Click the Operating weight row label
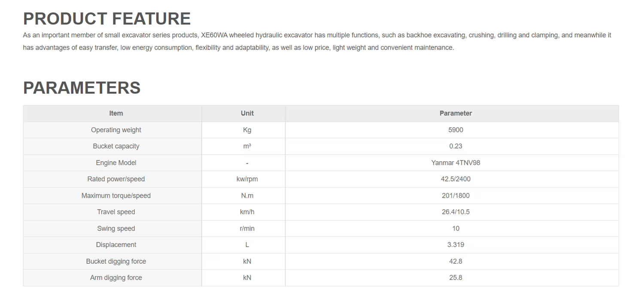This screenshot has height=295, width=644. click(116, 130)
